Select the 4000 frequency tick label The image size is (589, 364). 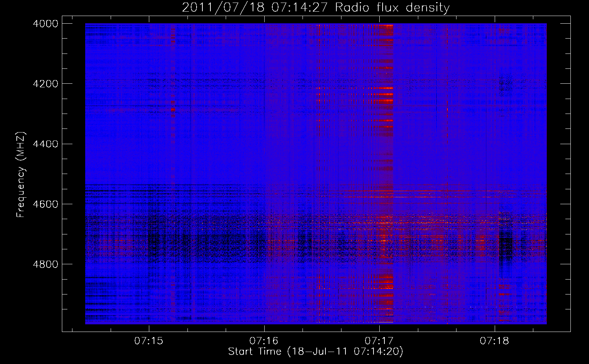pyautogui.click(x=46, y=24)
